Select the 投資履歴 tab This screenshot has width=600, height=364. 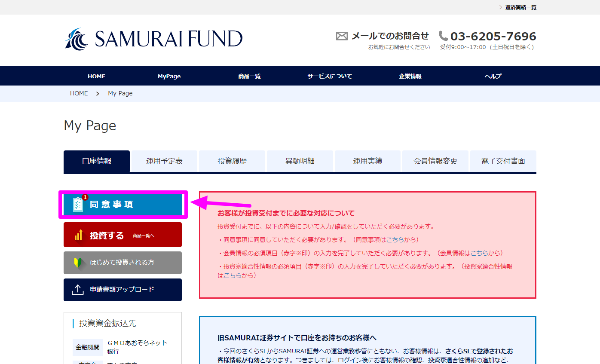pos(232,161)
